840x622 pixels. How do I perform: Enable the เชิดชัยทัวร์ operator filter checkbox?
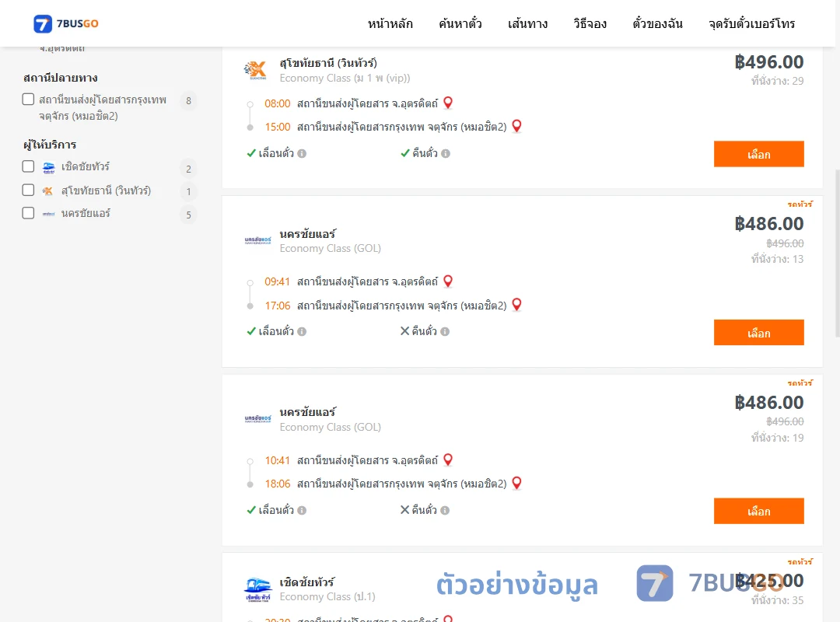[29, 166]
